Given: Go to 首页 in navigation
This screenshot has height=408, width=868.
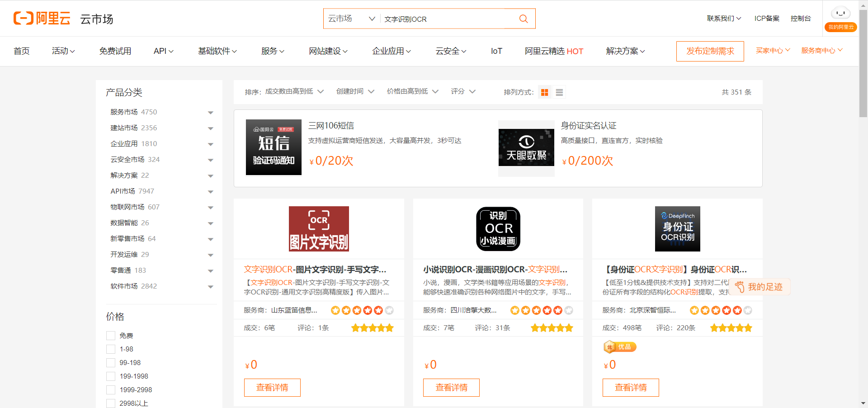Looking at the screenshot, I should coord(22,51).
